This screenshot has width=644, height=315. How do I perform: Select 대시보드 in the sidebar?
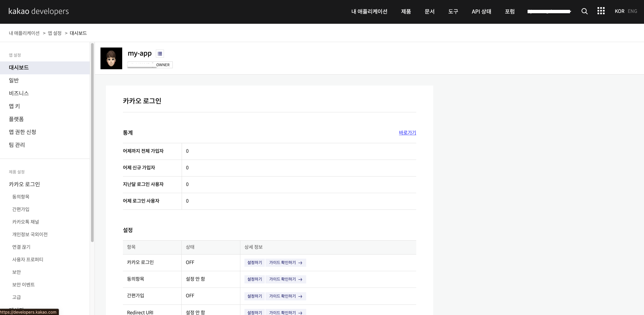[x=45, y=68]
